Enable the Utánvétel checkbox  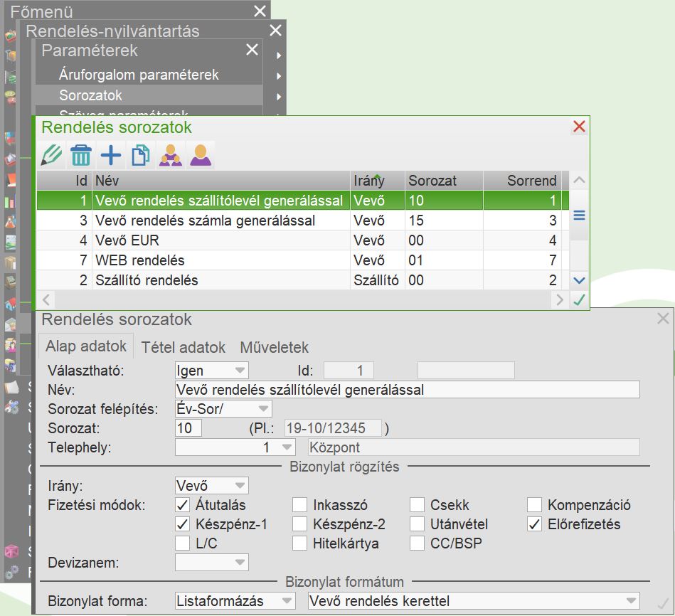click(x=417, y=524)
